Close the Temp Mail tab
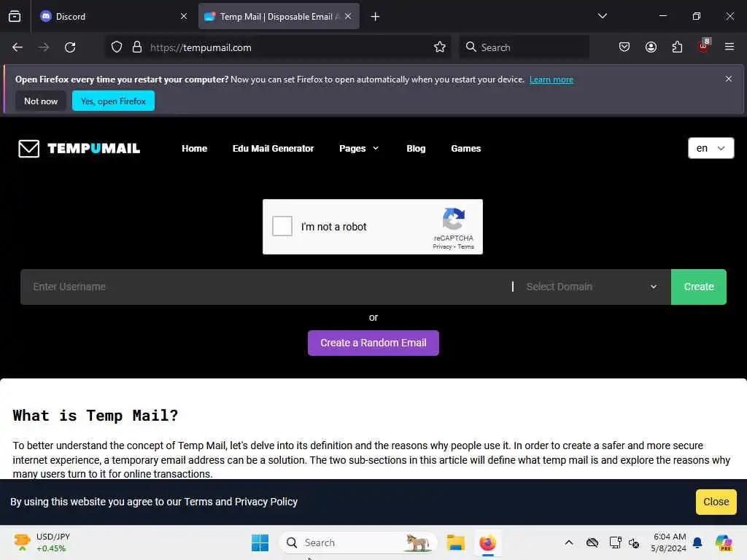The width and height of the screenshot is (747, 560). point(348,16)
